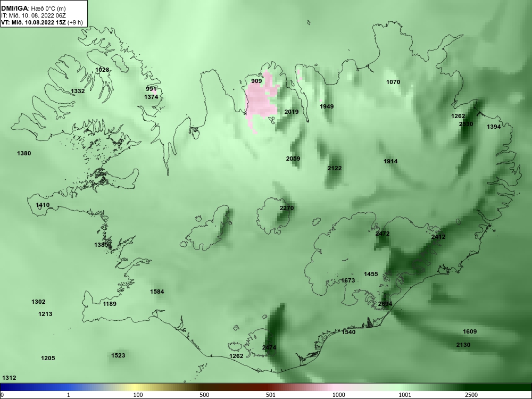The image size is (532, 399).
Task: Click the legend label 501
Action: point(272,395)
